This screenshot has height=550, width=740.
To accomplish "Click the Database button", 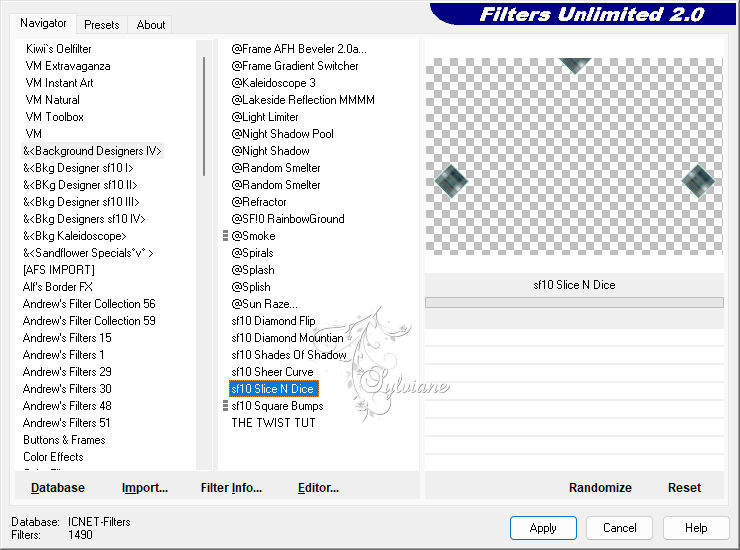I will coord(58,488).
